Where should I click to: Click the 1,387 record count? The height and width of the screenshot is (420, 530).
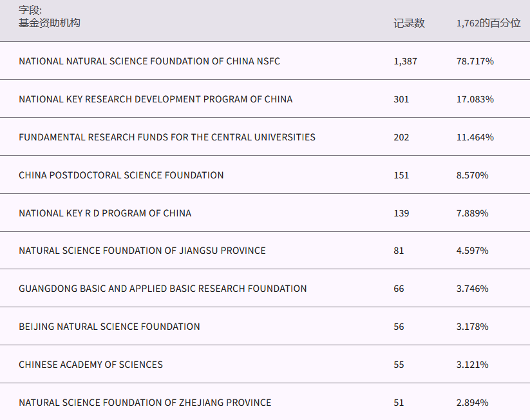click(x=405, y=61)
